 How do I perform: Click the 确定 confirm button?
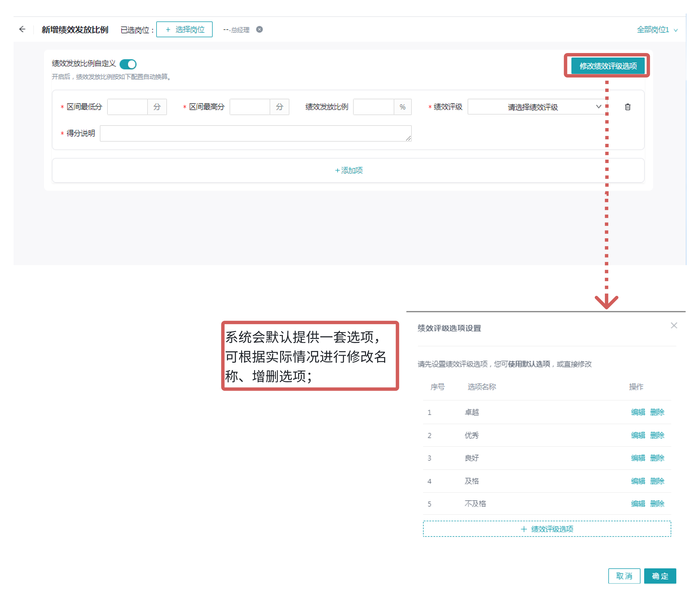tap(659, 576)
